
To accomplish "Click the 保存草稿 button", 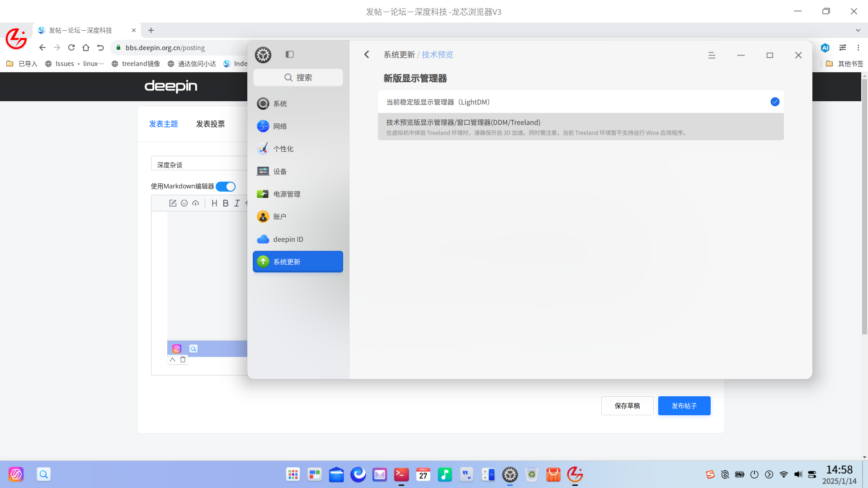I will point(627,406).
